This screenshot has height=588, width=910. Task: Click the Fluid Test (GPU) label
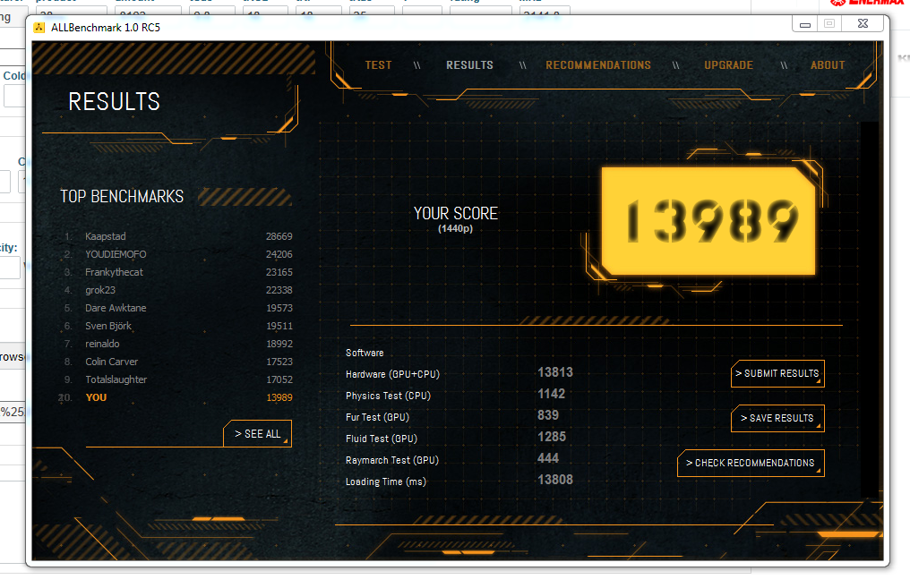[x=382, y=439]
